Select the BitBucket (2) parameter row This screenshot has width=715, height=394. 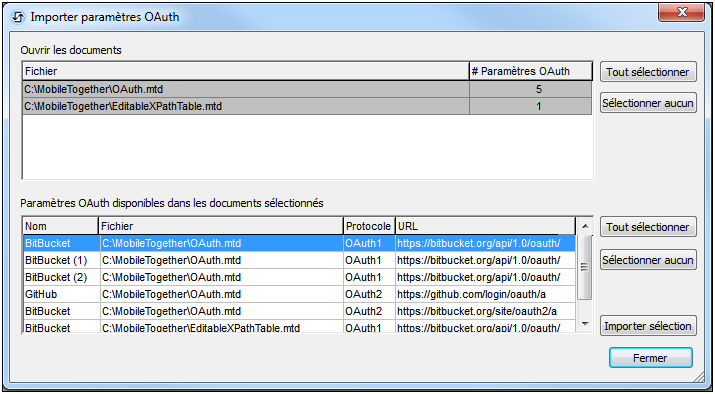[x=299, y=277]
